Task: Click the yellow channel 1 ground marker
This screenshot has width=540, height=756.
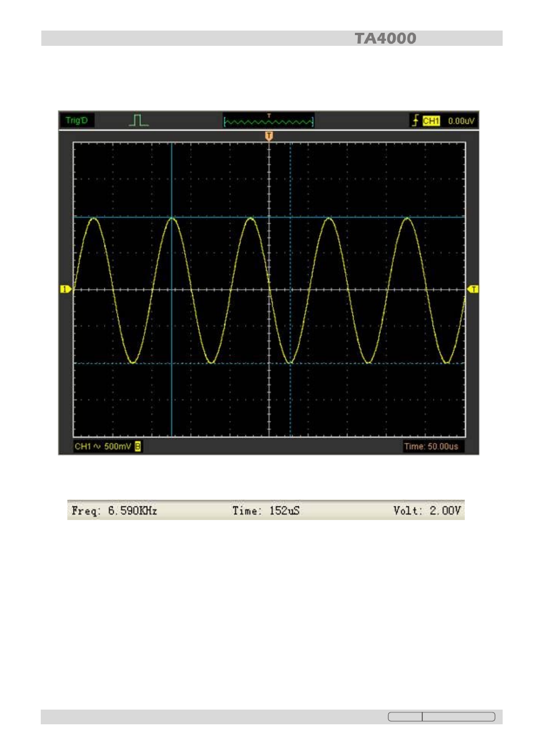Action: click(66, 289)
